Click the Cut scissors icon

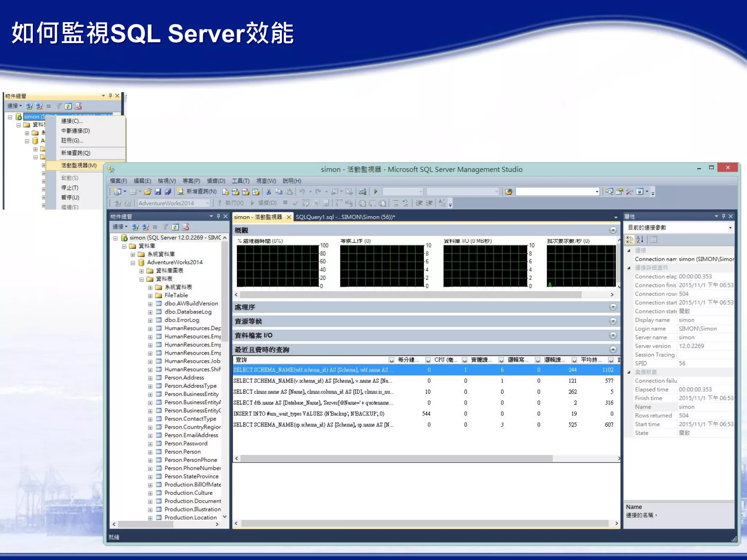point(269,191)
